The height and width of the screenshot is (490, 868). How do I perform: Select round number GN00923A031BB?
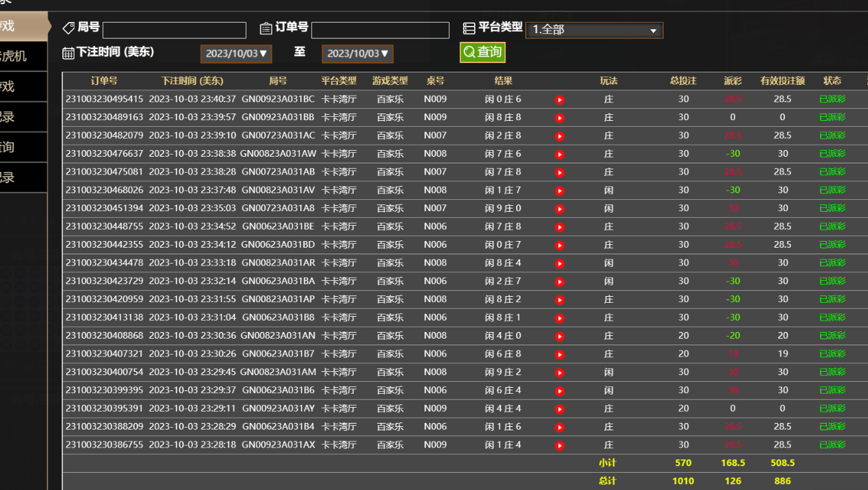pos(278,117)
